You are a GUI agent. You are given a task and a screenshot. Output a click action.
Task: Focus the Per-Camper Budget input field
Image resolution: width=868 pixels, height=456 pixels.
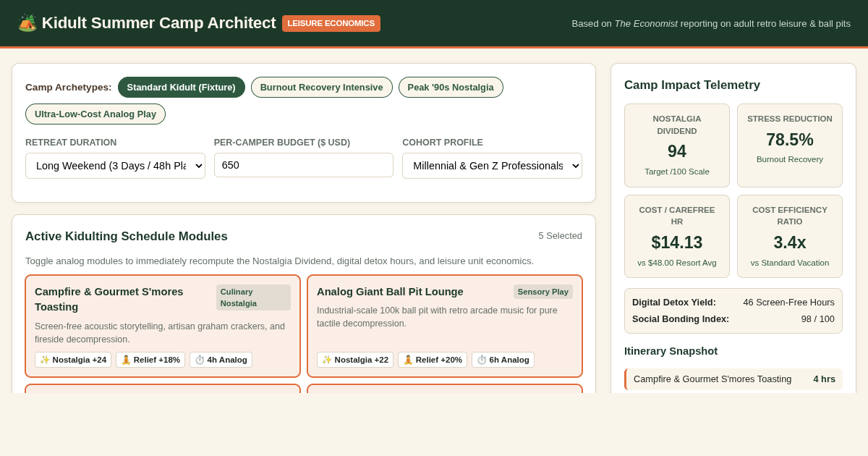304,165
